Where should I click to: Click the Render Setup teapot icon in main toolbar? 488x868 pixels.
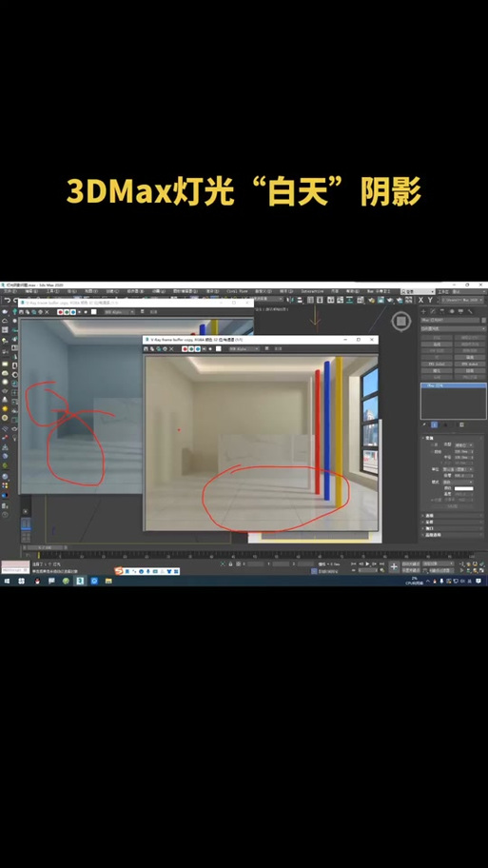pyautogui.click(x=371, y=300)
